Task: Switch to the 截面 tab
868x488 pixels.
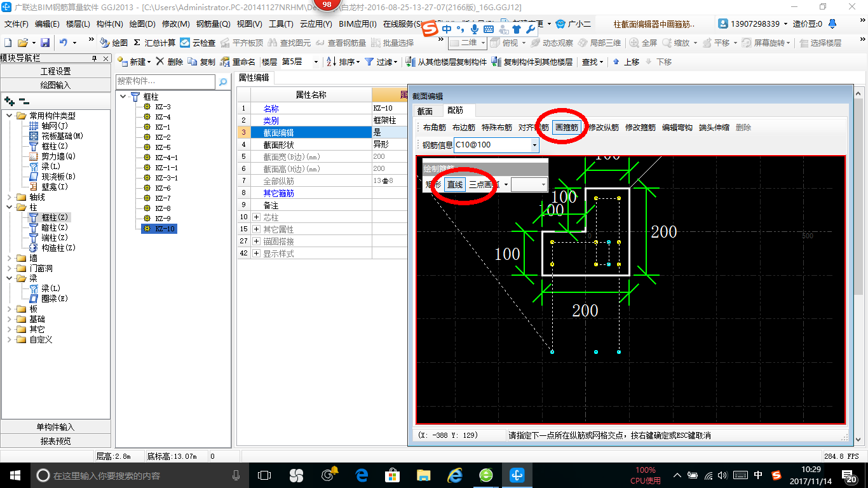Action: click(x=424, y=111)
